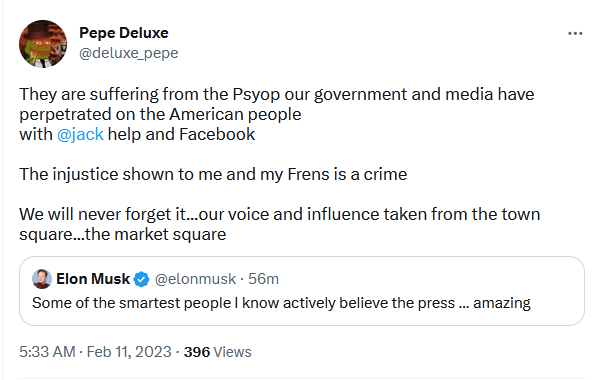
Task: Follow the @jack mention link
Action: (80, 134)
